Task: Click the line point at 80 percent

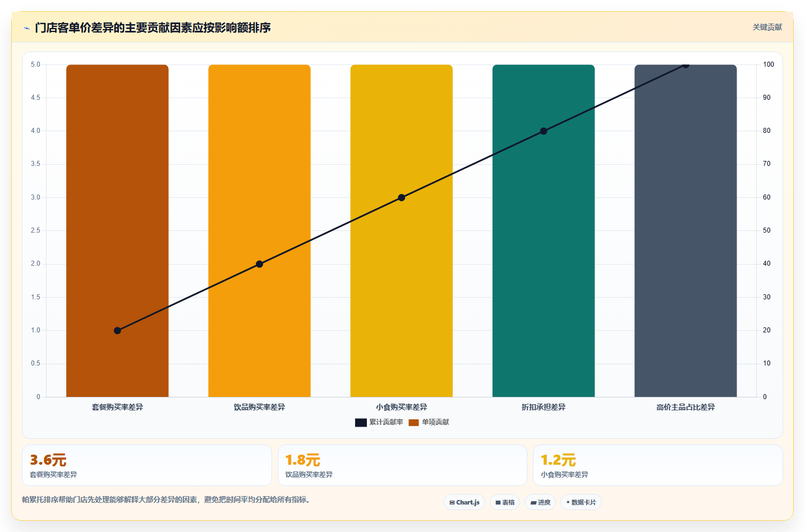Action: coord(544,131)
